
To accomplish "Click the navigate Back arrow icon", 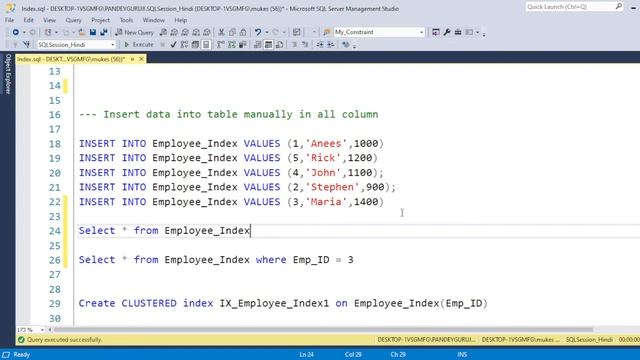I will (x=16, y=32).
